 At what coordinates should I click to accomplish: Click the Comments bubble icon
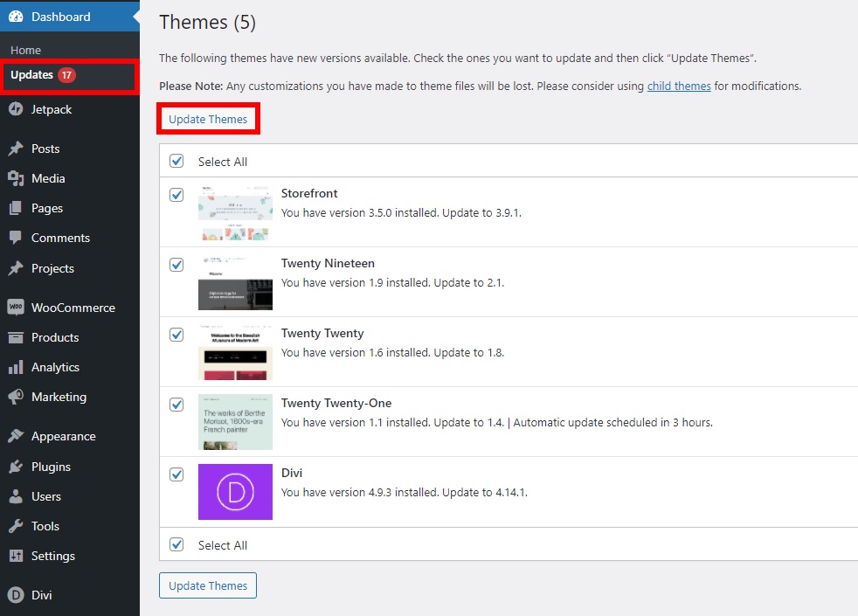(16, 238)
